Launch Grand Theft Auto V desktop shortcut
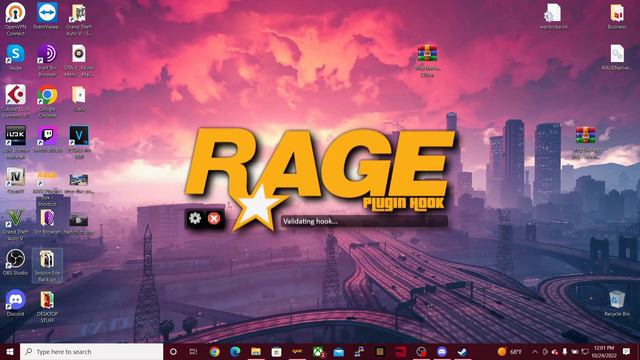The width and height of the screenshot is (640, 360). tap(16, 224)
